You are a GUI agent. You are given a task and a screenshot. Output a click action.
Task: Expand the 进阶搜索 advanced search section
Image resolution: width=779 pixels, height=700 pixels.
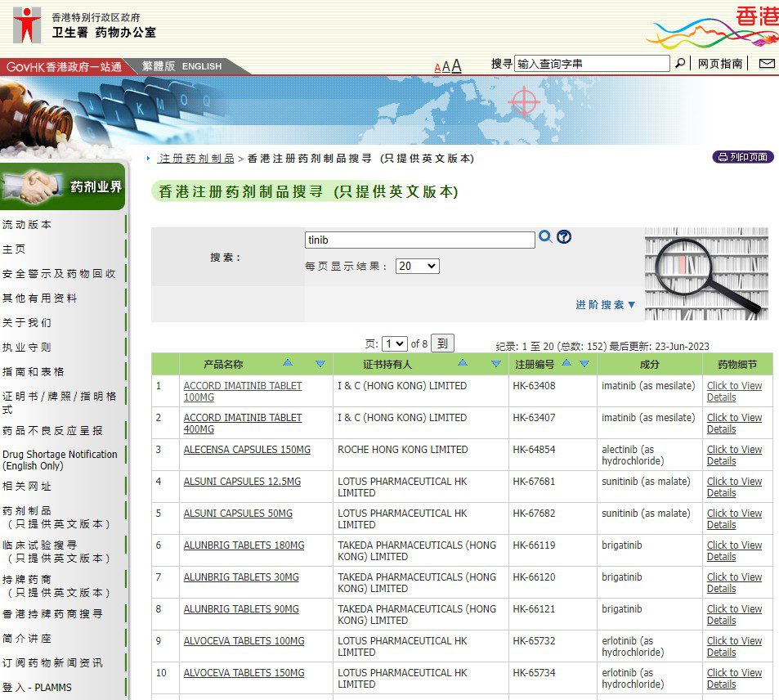click(x=605, y=305)
